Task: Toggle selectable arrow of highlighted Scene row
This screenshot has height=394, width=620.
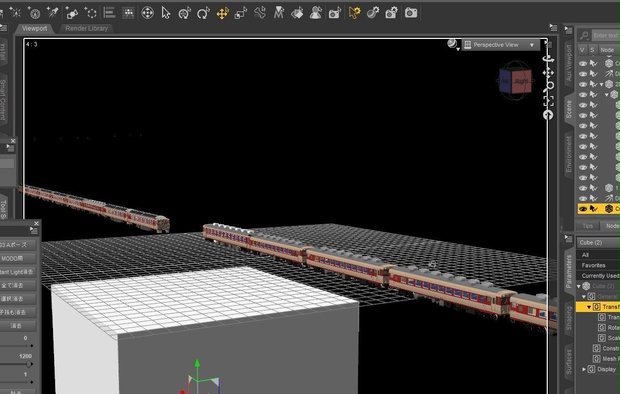Action: click(x=594, y=209)
